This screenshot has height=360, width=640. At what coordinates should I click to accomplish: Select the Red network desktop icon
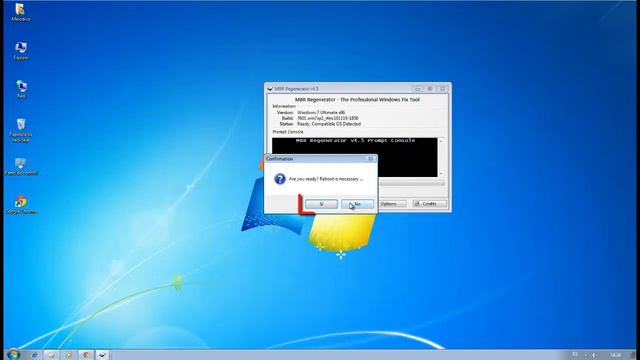point(21,89)
